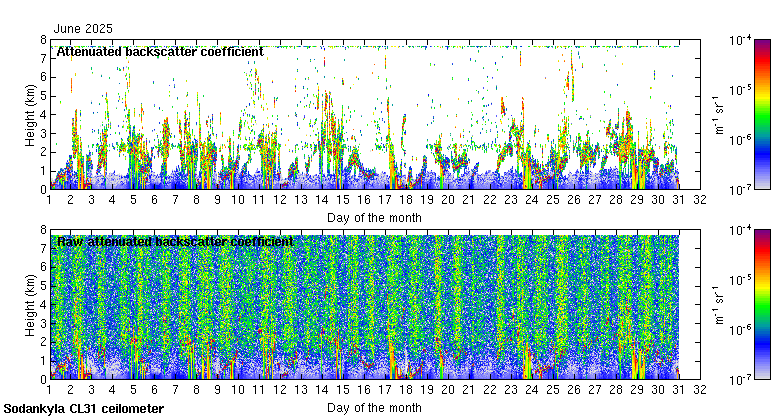
Task: Click the m⁻¹ sr⁻¹ unit label beside upper colorbar
Action: tap(718, 114)
